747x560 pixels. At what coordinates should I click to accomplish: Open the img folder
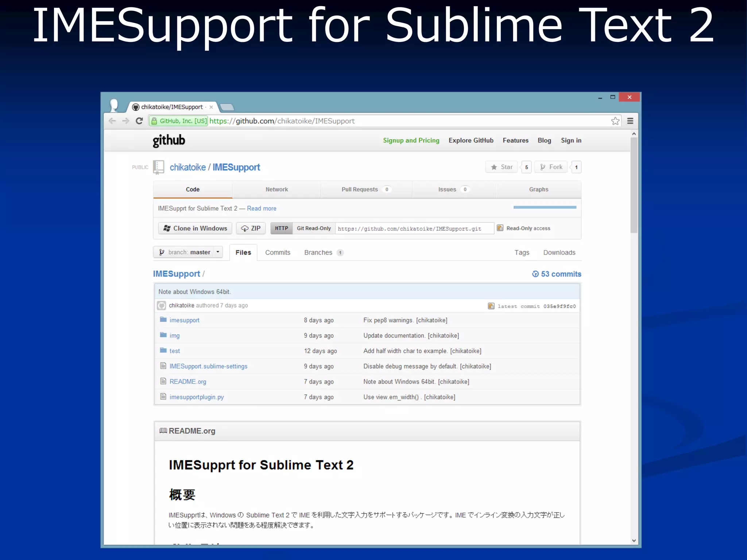click(174, 336)
